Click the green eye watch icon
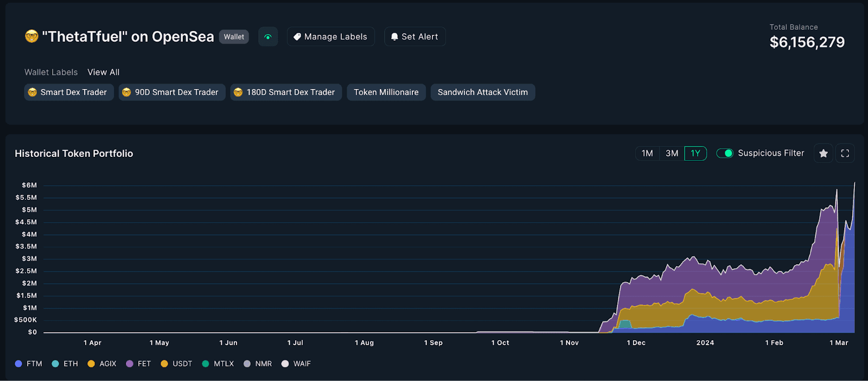The image size is (868, 381). [268, 37]
